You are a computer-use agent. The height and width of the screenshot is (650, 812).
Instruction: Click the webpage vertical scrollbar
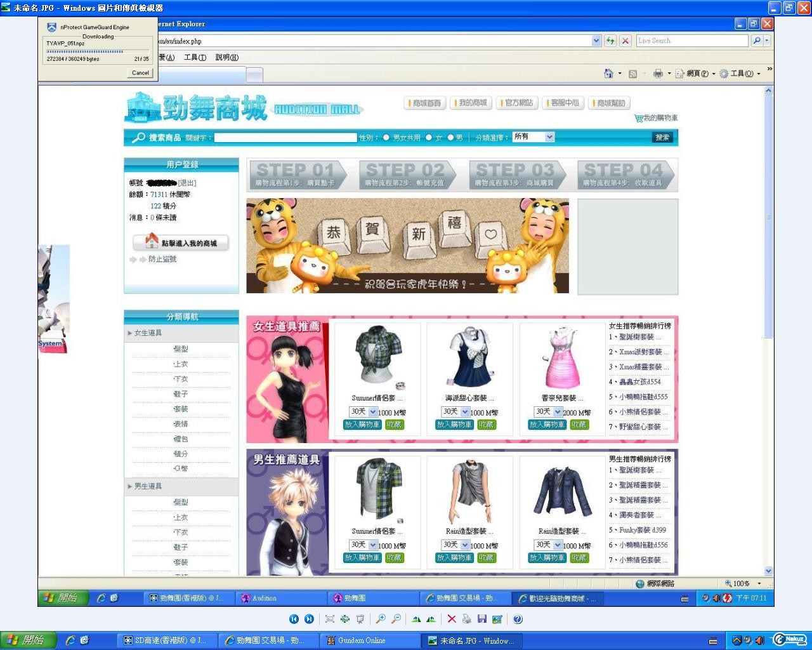[x=768, y=330]
